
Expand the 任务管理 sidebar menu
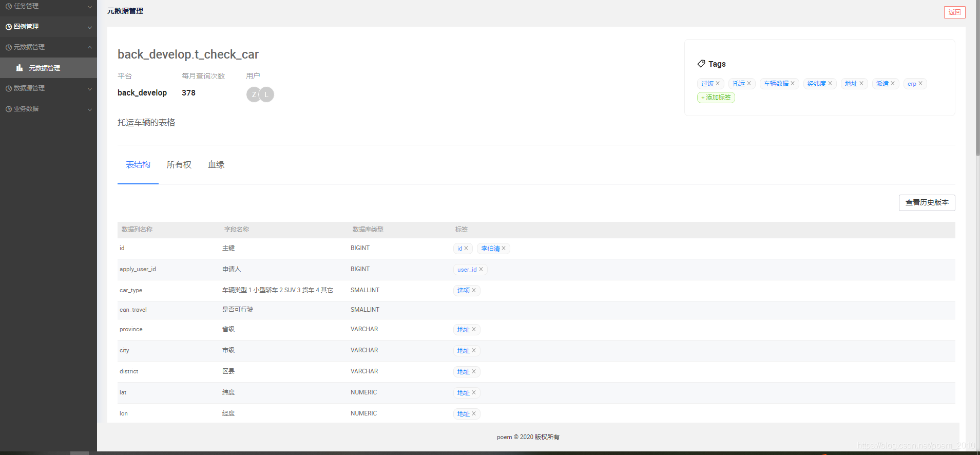point(48,7)
